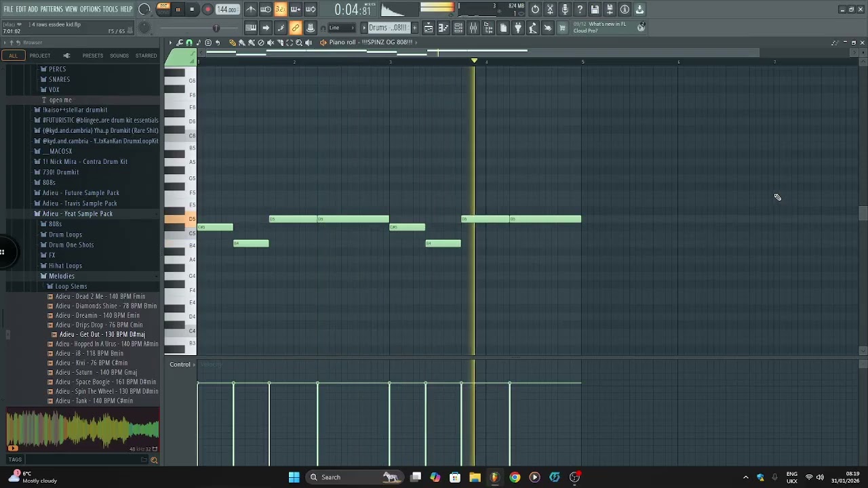Click the one-click audio recording microphone

[x=565, y=9]
